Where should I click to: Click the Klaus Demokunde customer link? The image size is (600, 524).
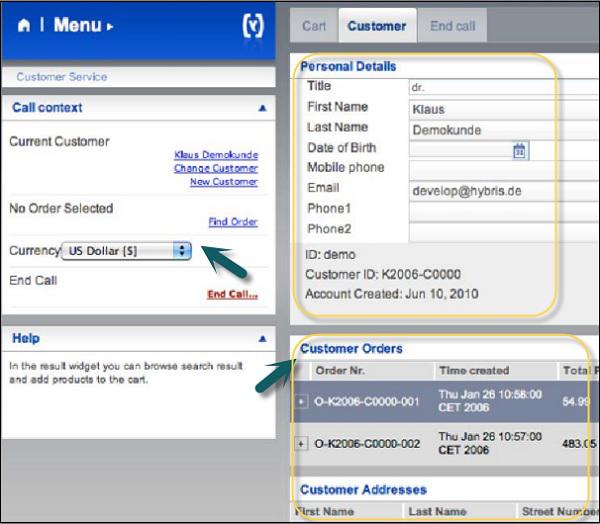215,155
